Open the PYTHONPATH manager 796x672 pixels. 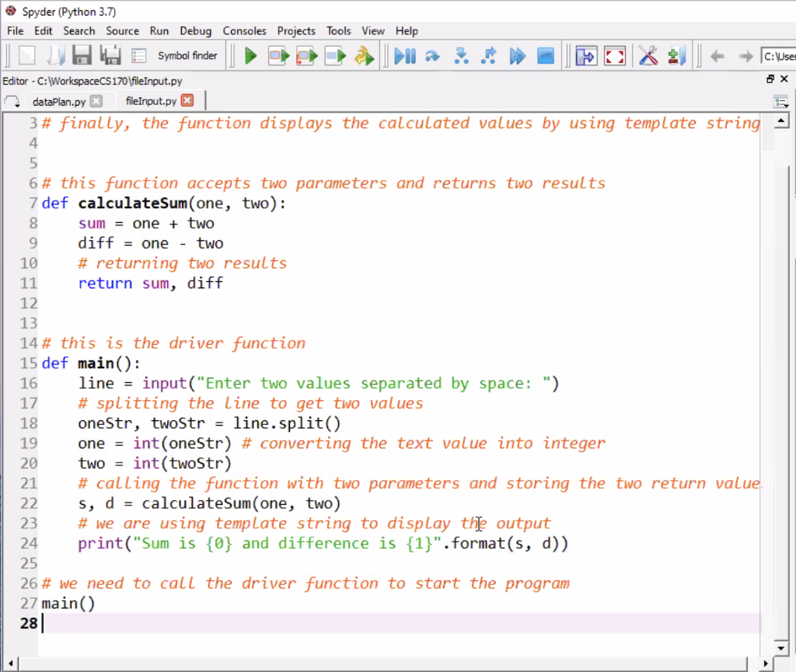pos(676,56)
